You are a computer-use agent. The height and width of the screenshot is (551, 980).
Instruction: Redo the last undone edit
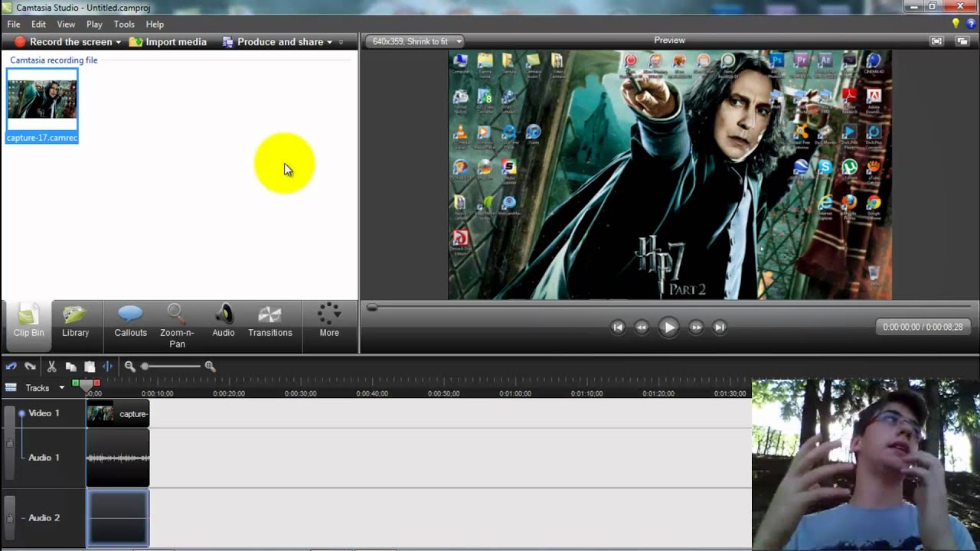[30, 367]
